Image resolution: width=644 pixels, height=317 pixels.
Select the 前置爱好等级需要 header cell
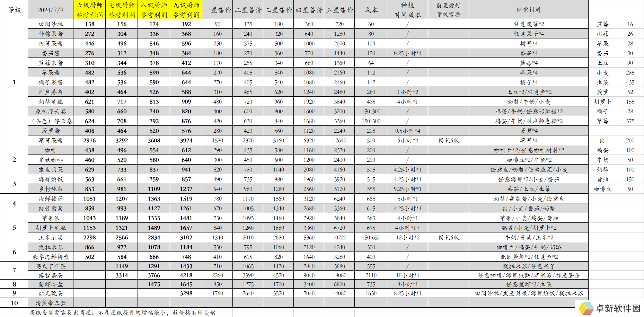point(449,10)
